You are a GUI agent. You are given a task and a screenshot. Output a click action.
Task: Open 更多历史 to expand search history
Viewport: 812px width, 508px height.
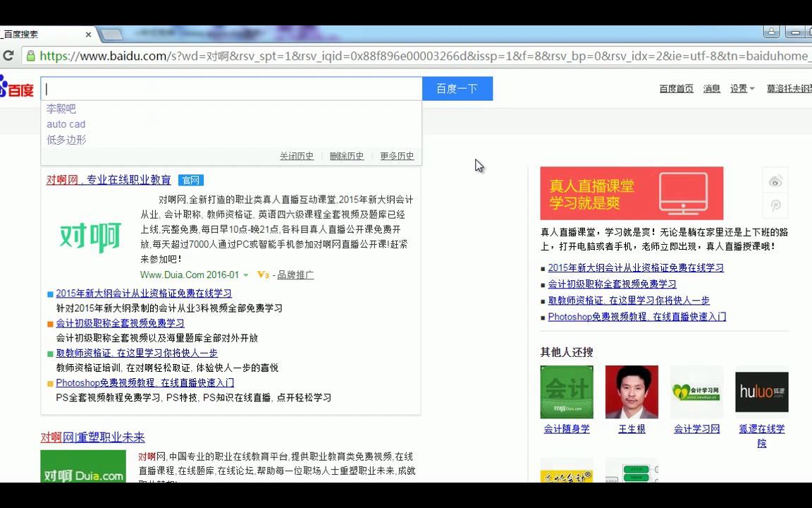click(x=397, y=155)
